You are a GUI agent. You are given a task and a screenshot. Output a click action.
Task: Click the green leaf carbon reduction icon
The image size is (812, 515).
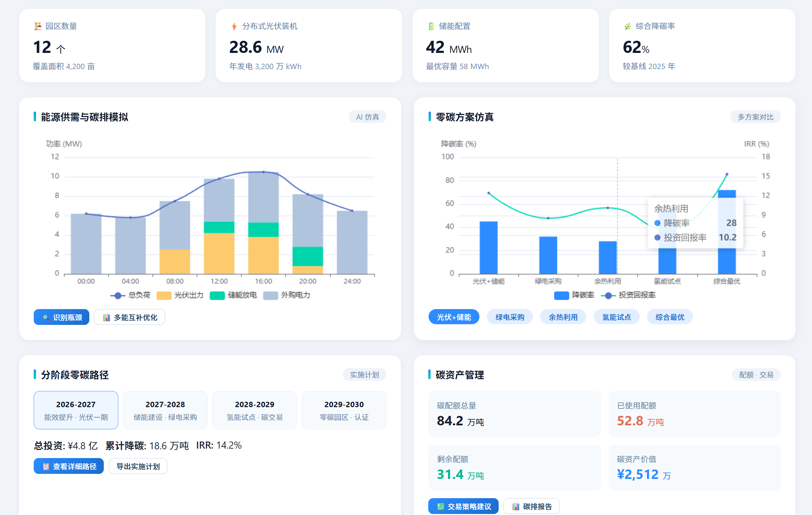[x=628, y=26]
